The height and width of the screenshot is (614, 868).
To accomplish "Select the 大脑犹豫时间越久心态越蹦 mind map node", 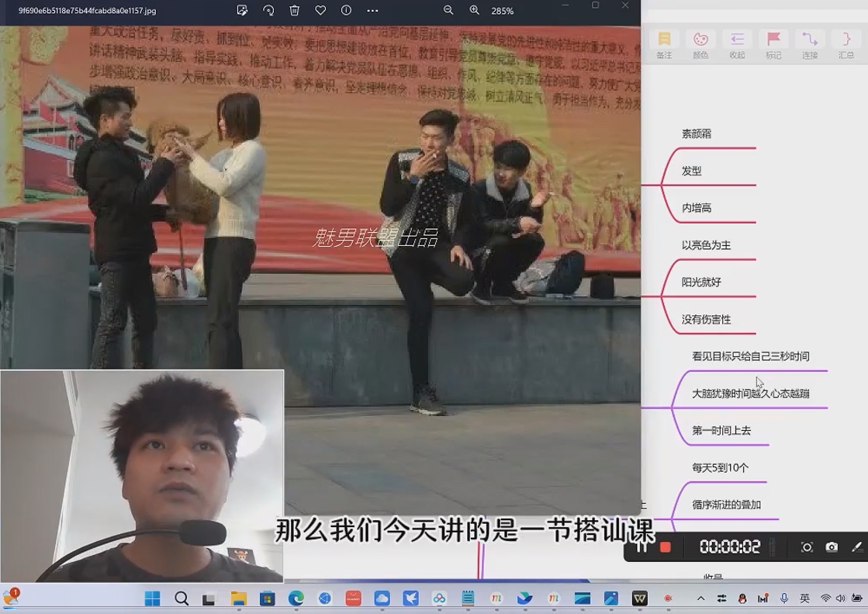I will click(x=750, y=394).
